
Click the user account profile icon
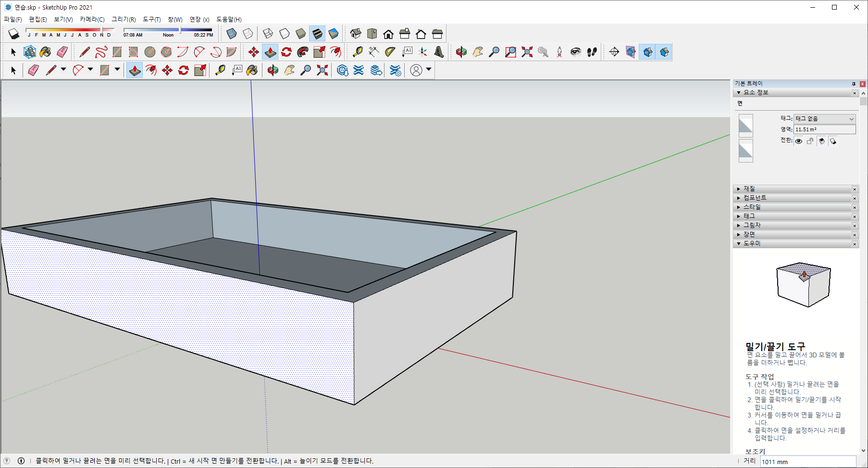[416, 70]
